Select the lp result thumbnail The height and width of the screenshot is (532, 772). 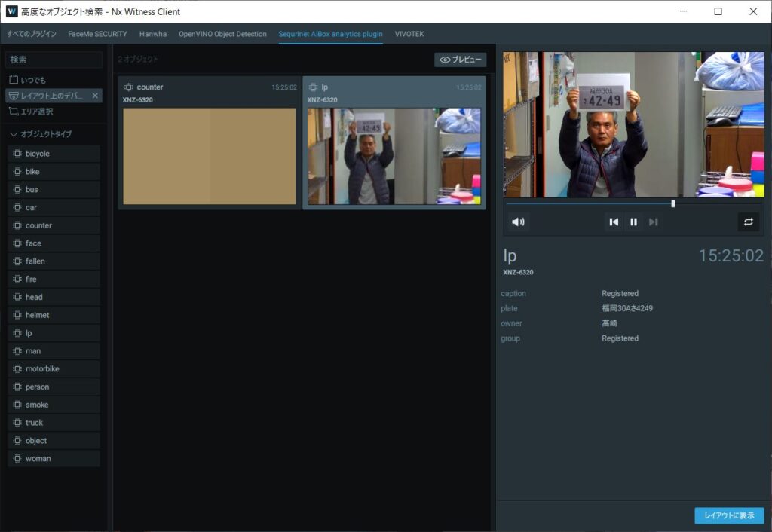394,156
